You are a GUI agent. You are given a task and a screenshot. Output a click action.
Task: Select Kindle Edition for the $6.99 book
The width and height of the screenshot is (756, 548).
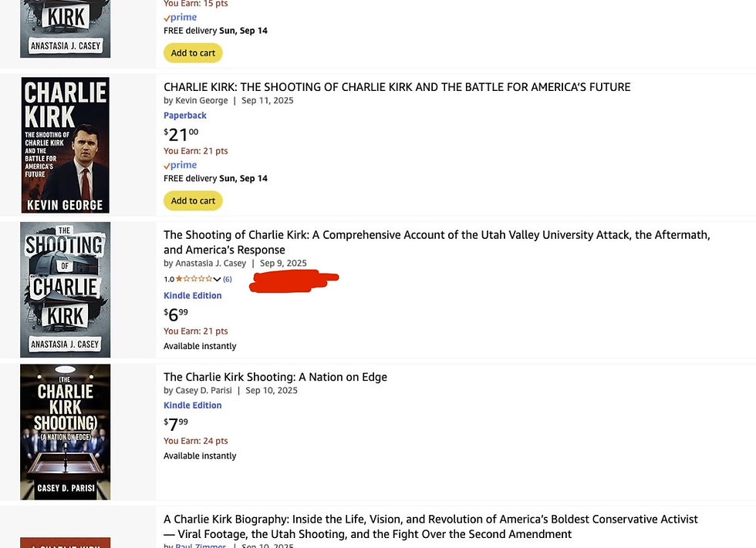(x=193, y=296)
